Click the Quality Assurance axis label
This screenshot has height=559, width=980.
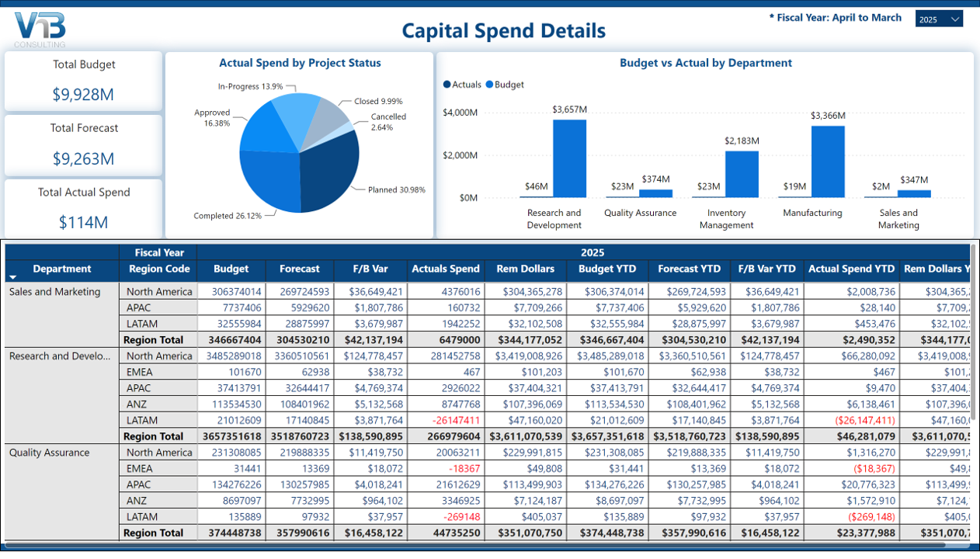coord(640,213)
